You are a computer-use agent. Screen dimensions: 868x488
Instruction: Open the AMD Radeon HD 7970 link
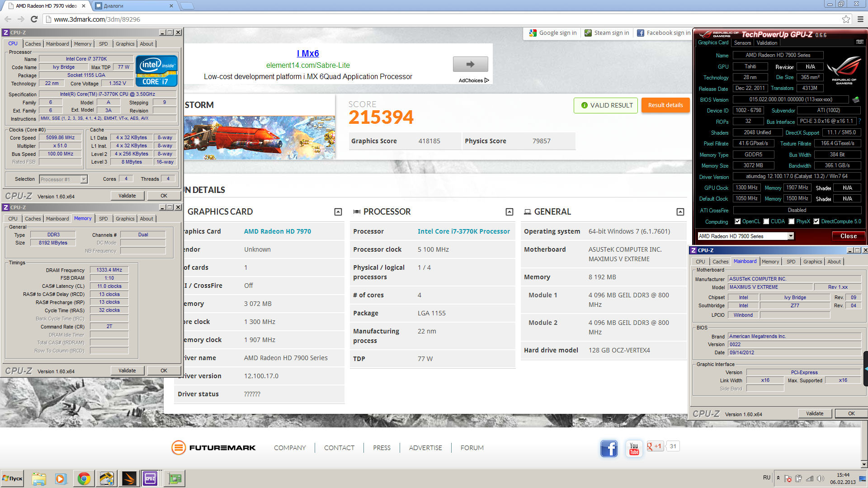click(x=278, y=231)
